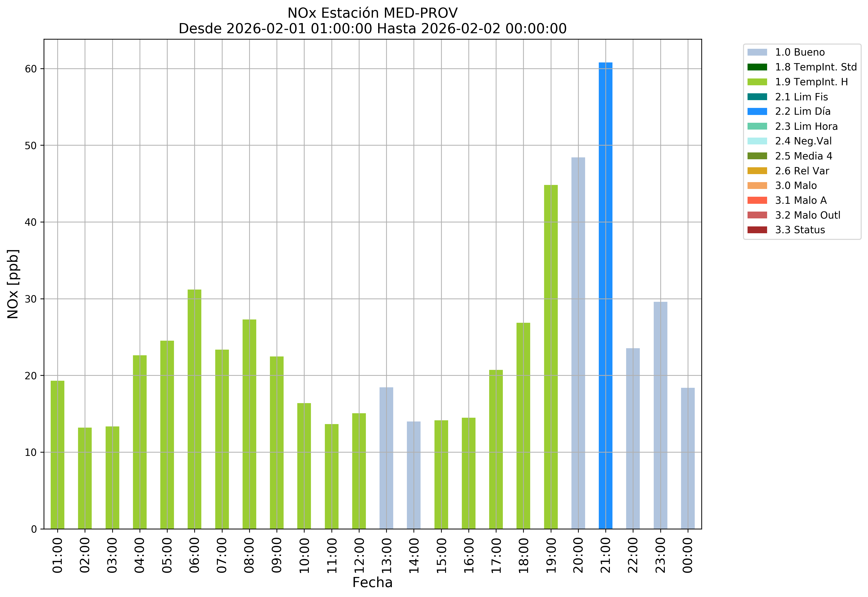Click the 2.2 Lim Día legend swatch
The image size is (868, 597).
[757, 111]
